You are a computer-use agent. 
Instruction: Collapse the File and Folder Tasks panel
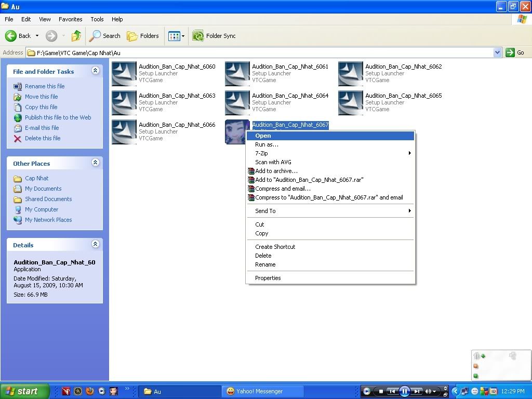pos(96,71)
